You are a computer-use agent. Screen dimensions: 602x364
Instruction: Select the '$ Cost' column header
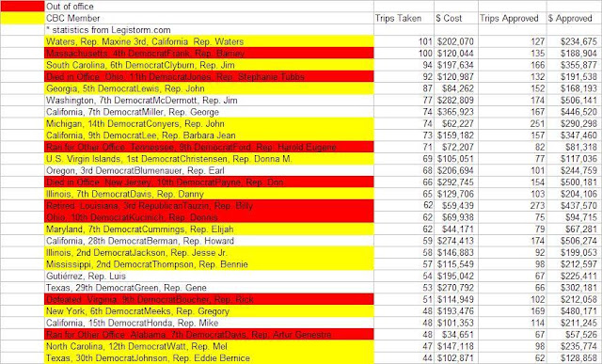pos(449,19)
